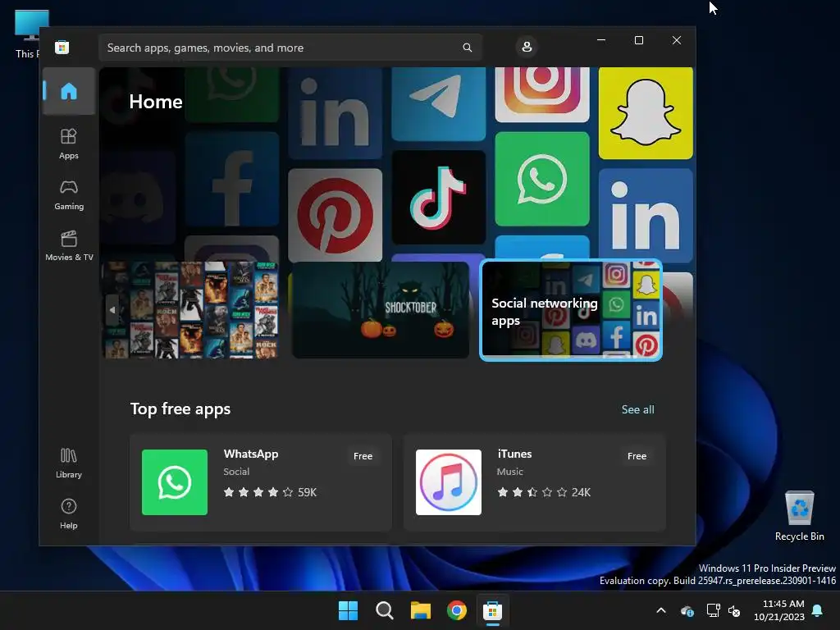Image resolution: width=840 pixels, height=630 pixels.
Task: Click See all for Top free apps
Action: (x=637, y=410)
